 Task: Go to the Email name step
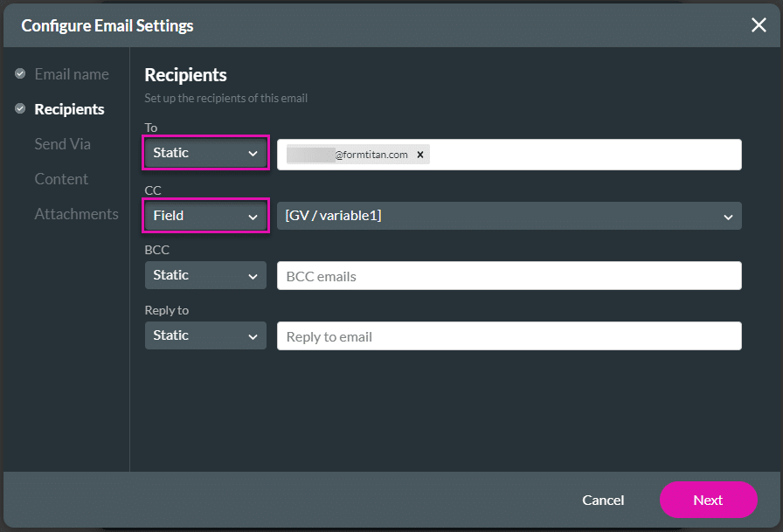tap(72, 74)
